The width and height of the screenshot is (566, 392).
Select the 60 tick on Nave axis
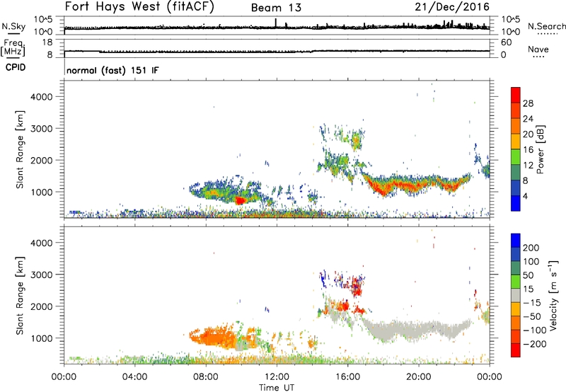click(x=506, y=42)
